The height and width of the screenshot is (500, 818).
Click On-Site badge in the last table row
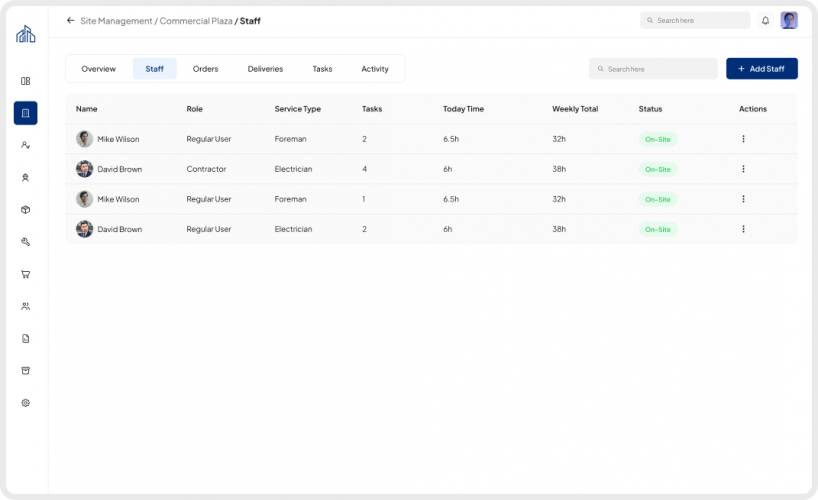(658, 229)
